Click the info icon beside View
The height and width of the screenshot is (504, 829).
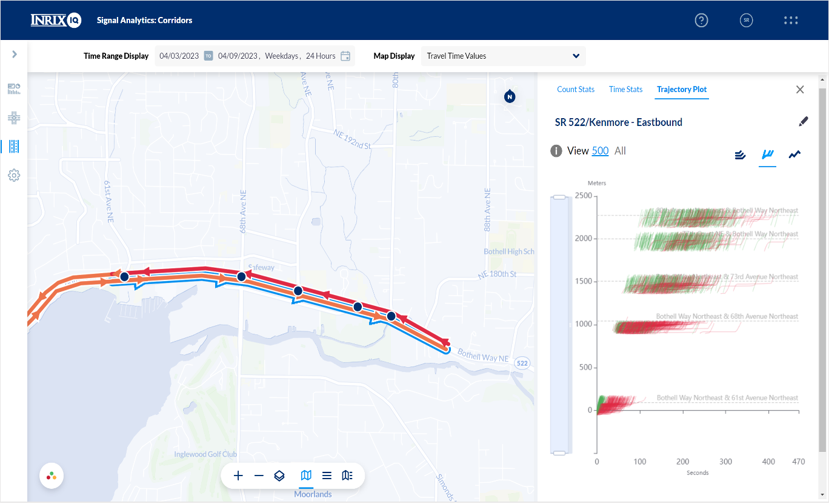556,151
